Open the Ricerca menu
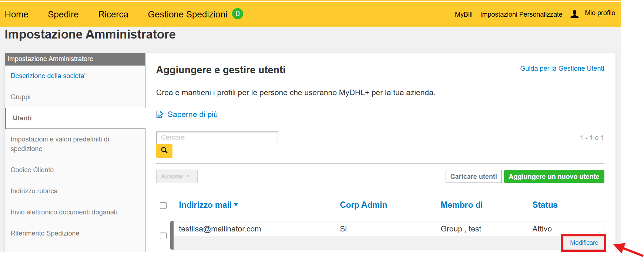The image size is (644, 257). pyautogui.click(x=113, y=14)
